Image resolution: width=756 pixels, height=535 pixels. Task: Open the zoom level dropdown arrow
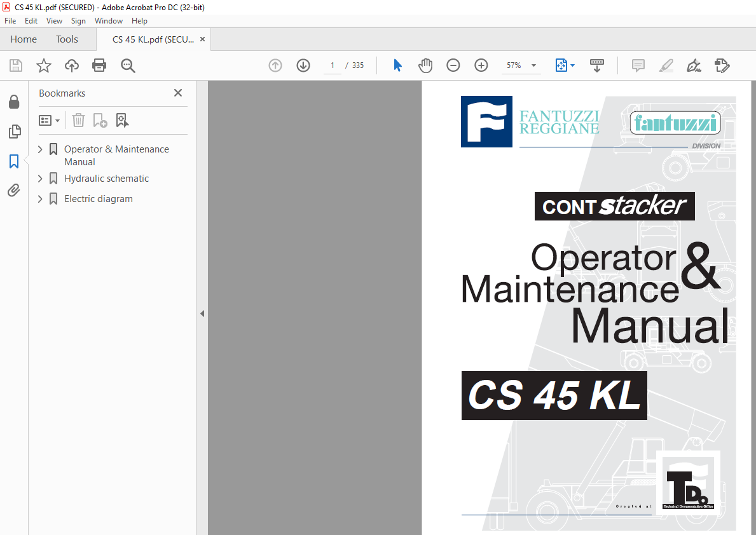point(533,65)
